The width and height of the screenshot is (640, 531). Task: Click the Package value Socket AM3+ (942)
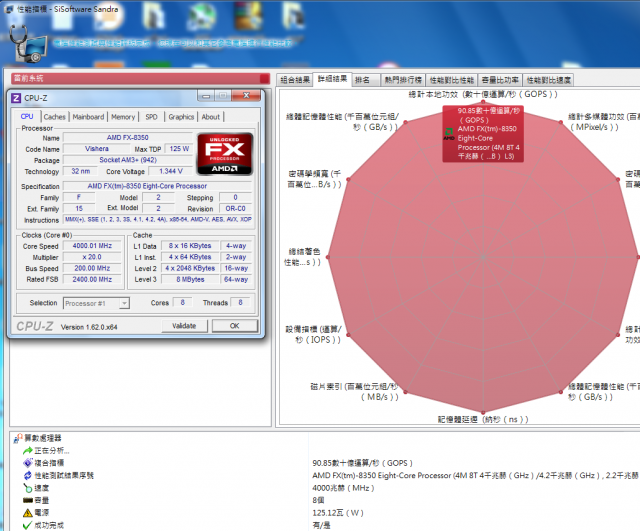(128, 160)
